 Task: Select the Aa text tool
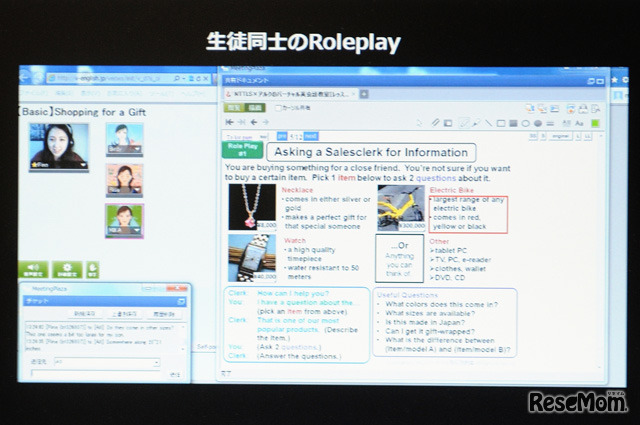click(579, 123)
